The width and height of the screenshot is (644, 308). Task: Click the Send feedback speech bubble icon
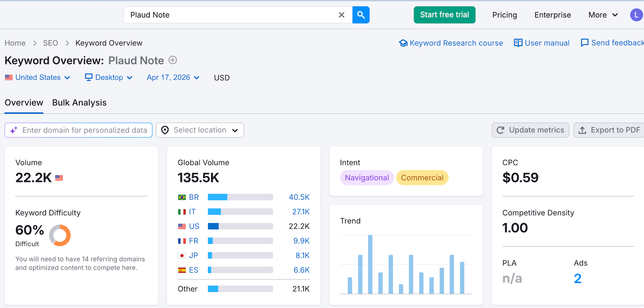click(x=584, y=43)
